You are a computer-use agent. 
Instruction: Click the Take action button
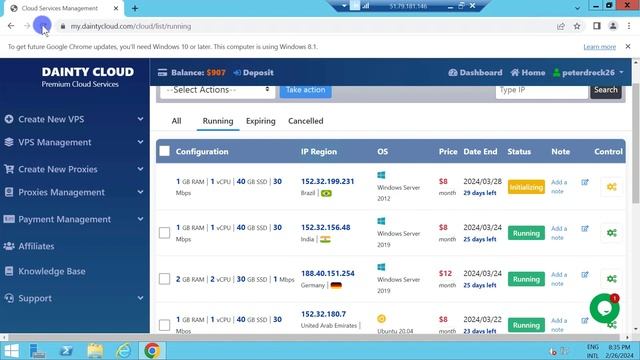click(x=305, y=90)
